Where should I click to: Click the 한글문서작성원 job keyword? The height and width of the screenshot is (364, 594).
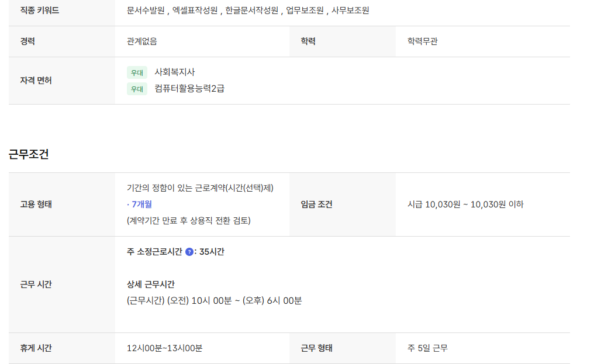pyautogui.click(x=252, y=11)
